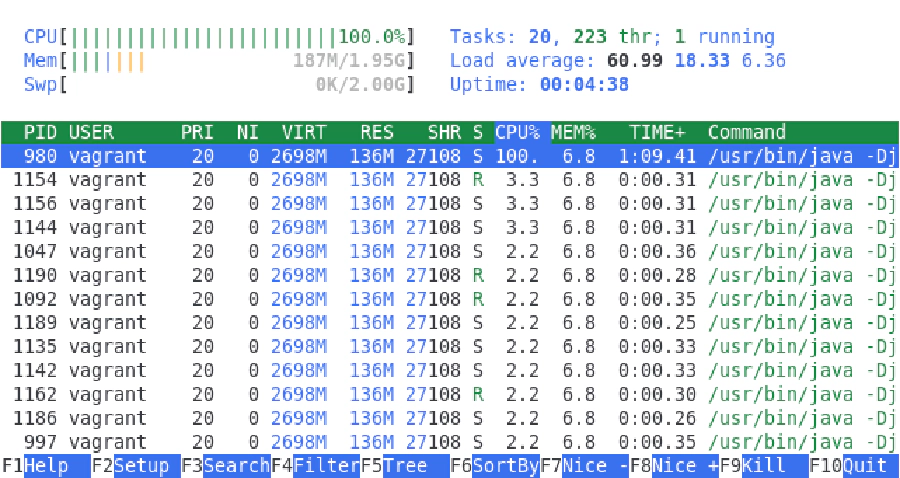This screenshot has width=900, height=478.
Task: Select the process row with PID 1186
Action: (x=450, y=418)
